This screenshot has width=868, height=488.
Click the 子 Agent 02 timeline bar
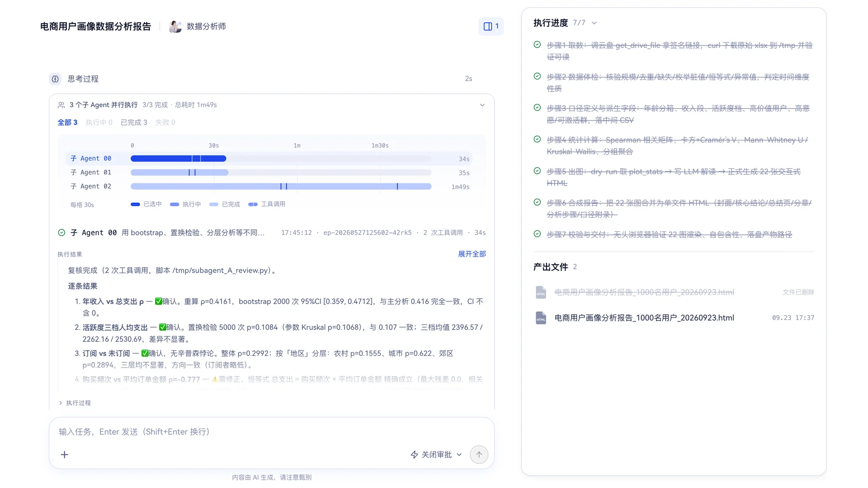[x=281, y=186]
